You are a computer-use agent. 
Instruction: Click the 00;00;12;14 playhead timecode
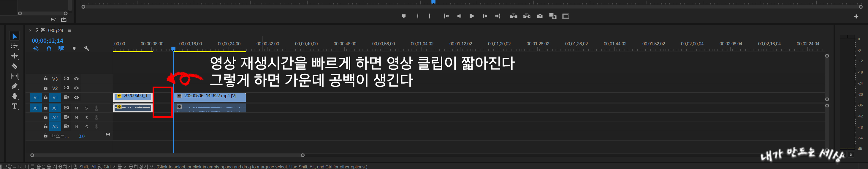(47, 40)
